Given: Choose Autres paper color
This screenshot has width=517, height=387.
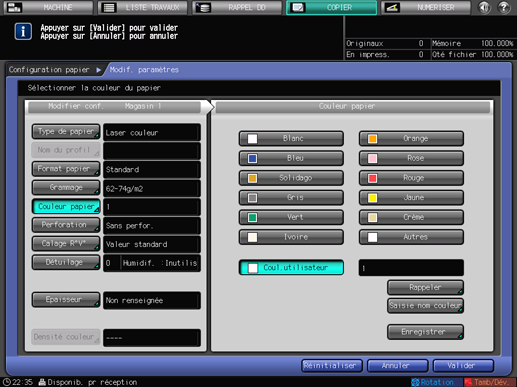Looking at the screenshot, I should (411, 237).
